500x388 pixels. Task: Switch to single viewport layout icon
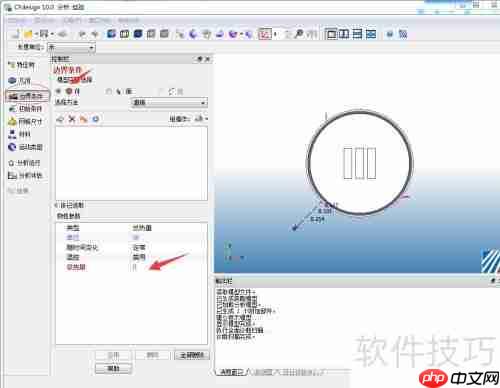pyautogui.click(x=331, y=34)
